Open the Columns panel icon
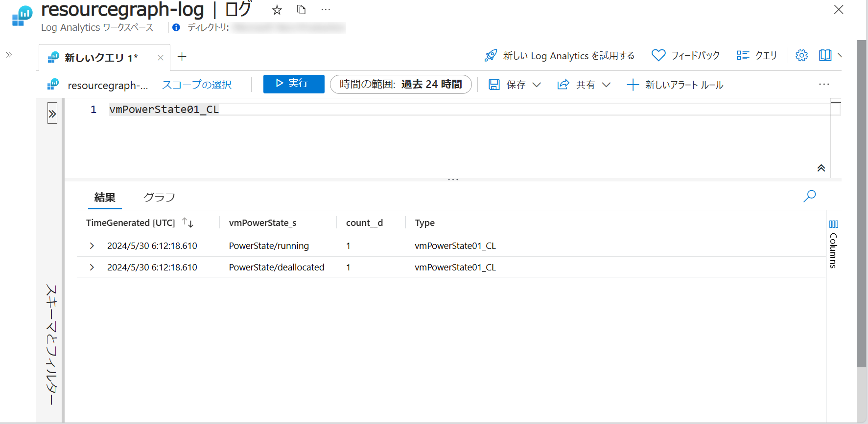The image size is (868, 424). tap(833, 224)
